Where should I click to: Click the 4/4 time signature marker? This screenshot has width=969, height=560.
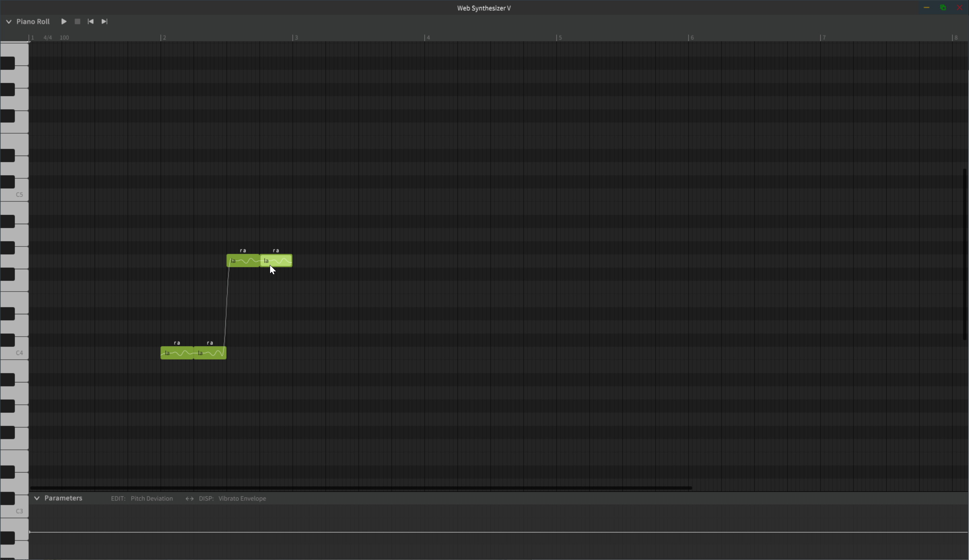coord(48,38)
